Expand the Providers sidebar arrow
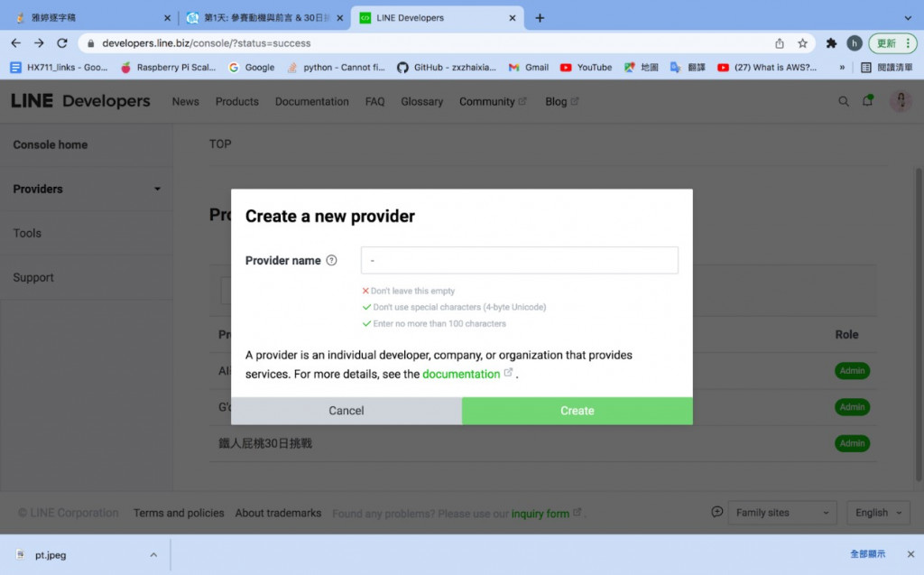Screen dimensions: 924x575 (157, 189)
